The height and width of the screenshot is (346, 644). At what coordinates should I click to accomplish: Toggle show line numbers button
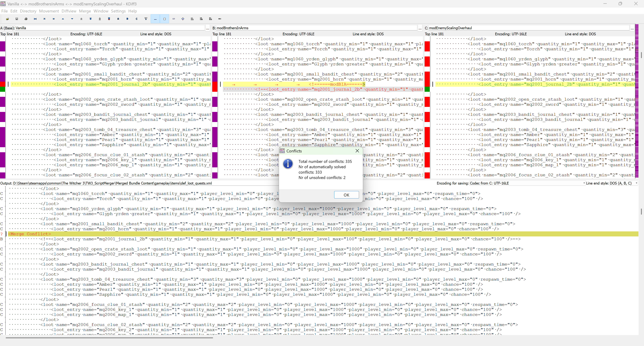pos(174,19)
